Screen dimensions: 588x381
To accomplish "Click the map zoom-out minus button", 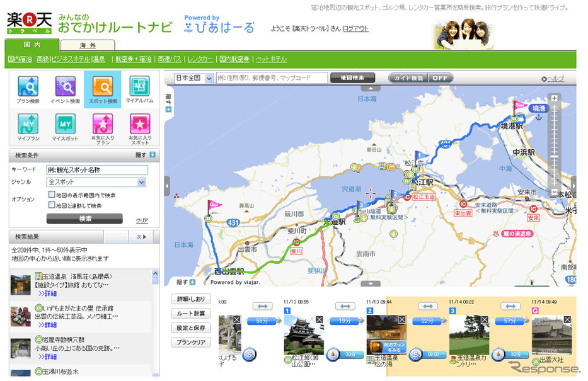I will coord(554,192).
